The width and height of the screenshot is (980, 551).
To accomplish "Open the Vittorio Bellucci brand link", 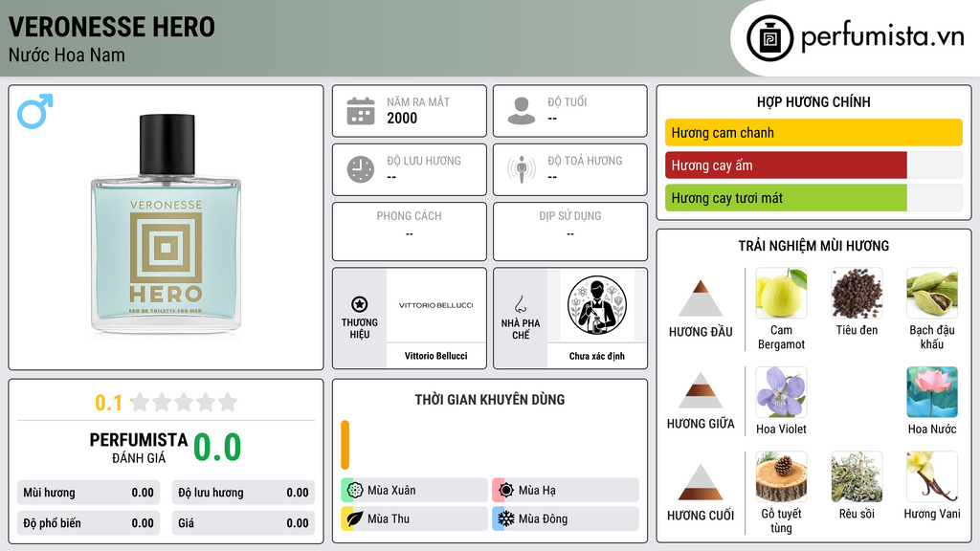I will [435, 356].
